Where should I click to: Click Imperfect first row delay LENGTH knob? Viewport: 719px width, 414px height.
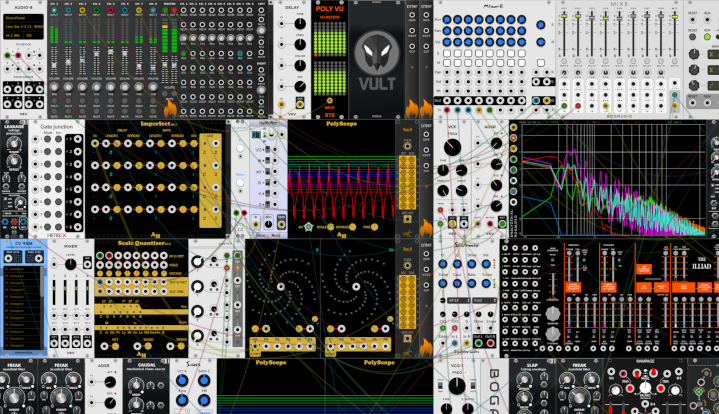pos(117,144)
